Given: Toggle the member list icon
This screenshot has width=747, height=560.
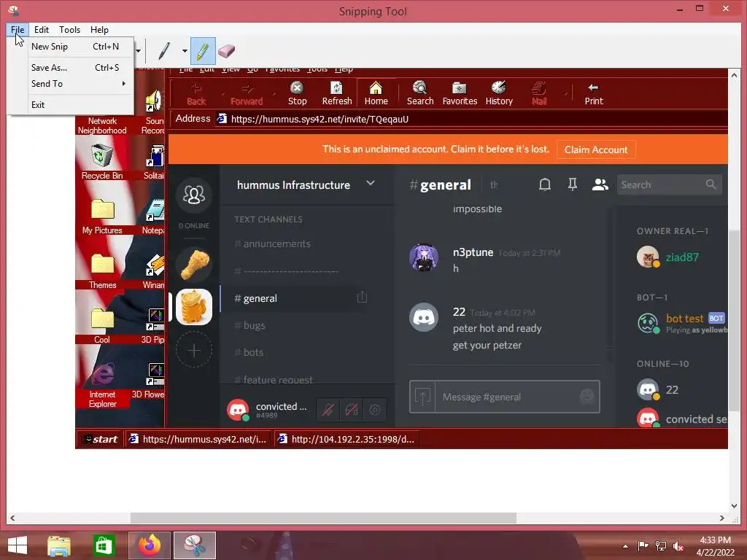Looking at the screenshot, I should 600,184.
